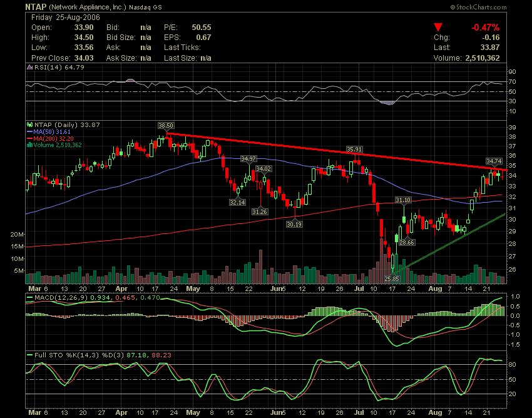Click the company name (Network Appliance, Inc.)
Viewport: 532px width, 418px height.
pyautogui.click(x=88, y=7)
